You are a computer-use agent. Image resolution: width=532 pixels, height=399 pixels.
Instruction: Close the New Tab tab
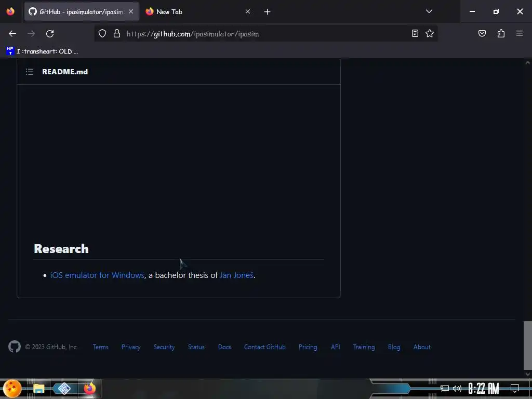click(248, 11)
